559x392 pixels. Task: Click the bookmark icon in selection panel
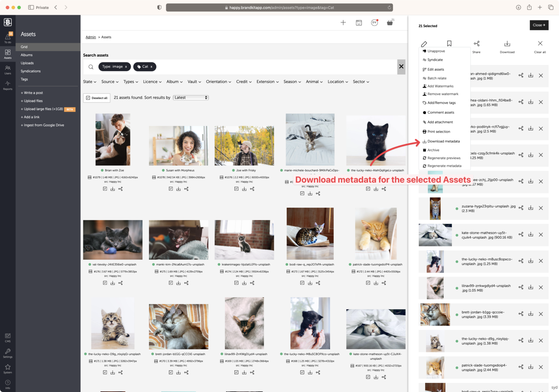pyautogui.click(x=449, y=44)
